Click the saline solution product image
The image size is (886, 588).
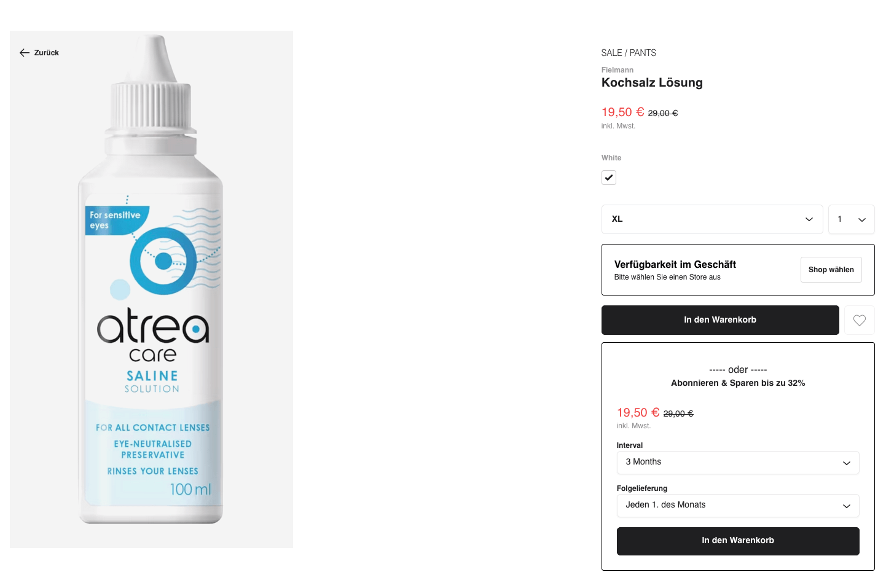pos(151,289)
